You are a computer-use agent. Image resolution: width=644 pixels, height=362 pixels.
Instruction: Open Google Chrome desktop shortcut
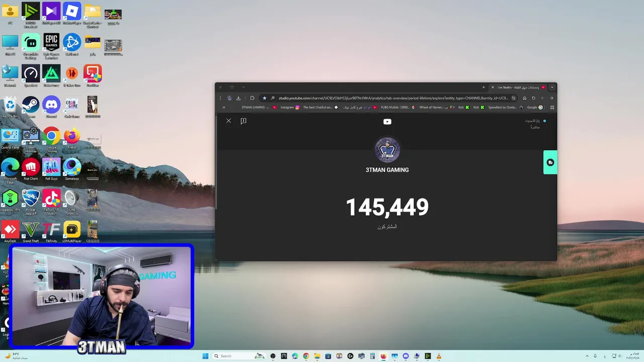click(x=51, y=140)
